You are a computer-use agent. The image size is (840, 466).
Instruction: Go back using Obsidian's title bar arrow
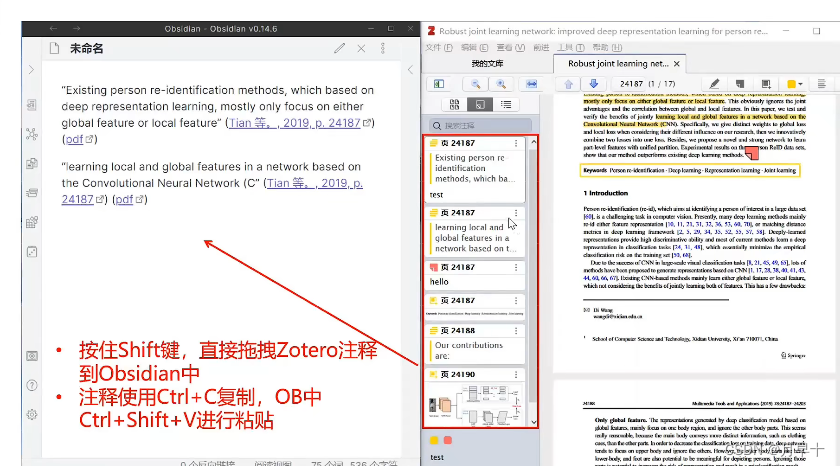53,28
